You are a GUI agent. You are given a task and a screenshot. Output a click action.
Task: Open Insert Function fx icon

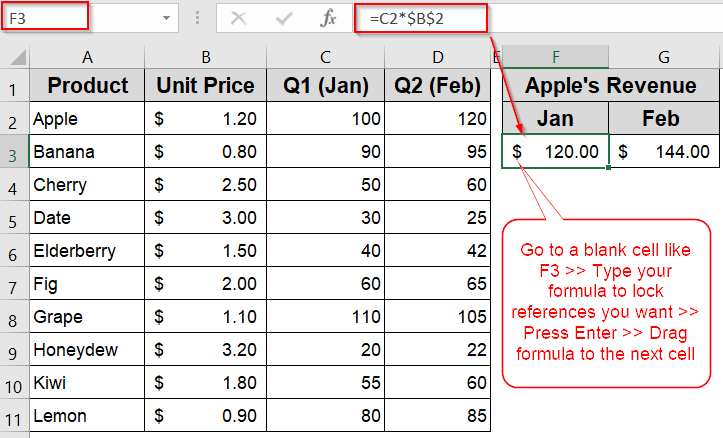[328, 18]
